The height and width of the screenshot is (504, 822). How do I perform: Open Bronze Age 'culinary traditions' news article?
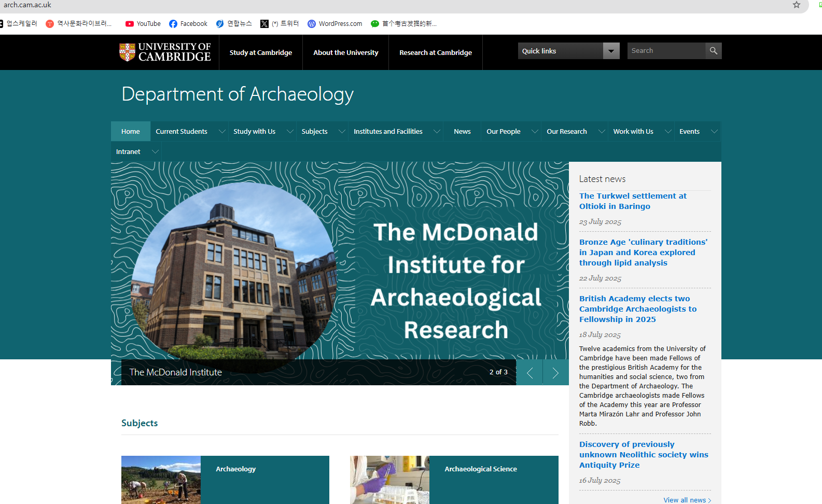(x=643, y=253)
